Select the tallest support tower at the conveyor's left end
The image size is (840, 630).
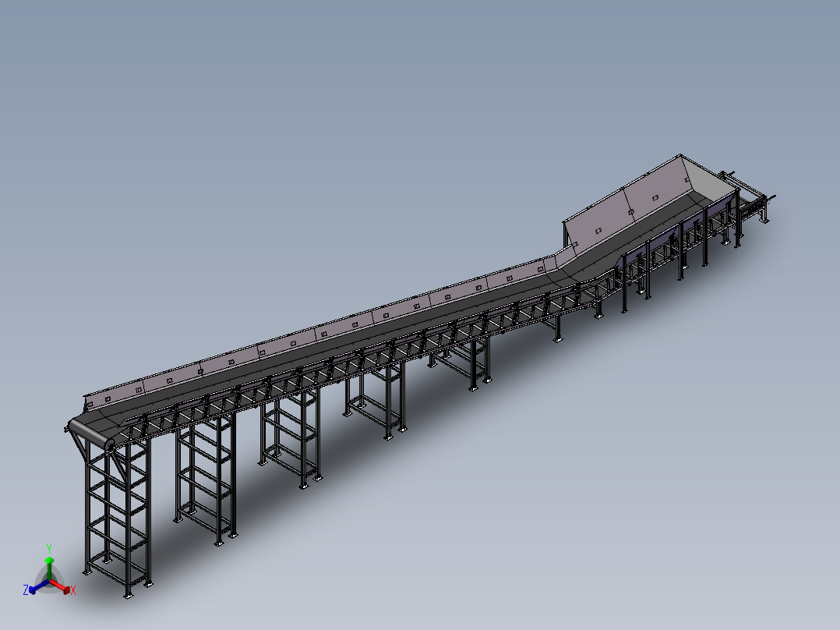117,515
